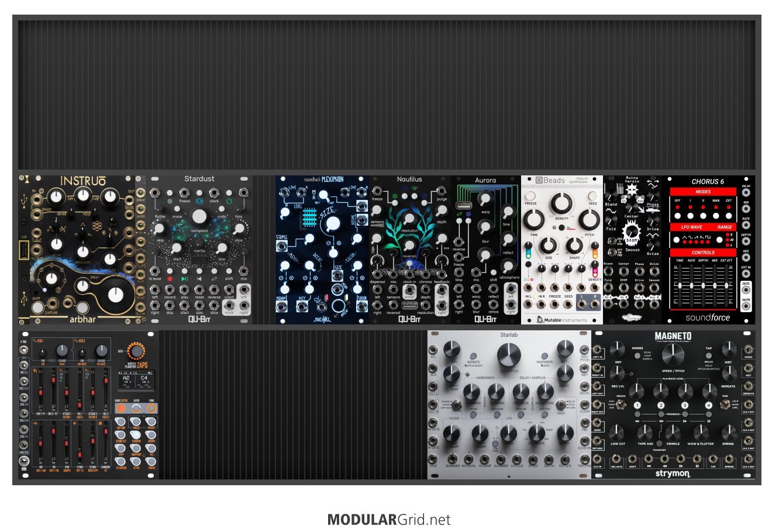Click the EXT IN jack on Chorus 6
779x532 pixels.
click(x=746, y=273)
